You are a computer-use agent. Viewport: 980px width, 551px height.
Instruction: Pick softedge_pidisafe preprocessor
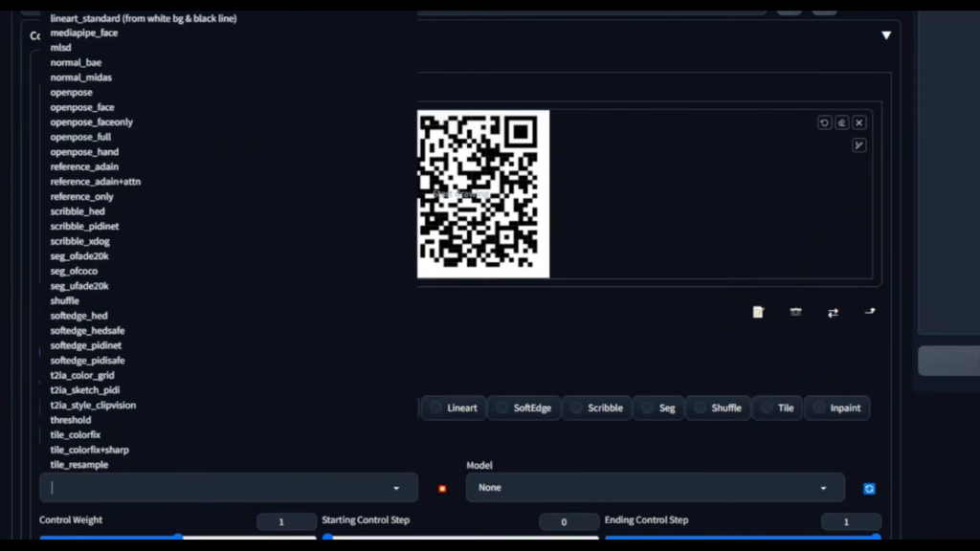(x=87, y=361)
